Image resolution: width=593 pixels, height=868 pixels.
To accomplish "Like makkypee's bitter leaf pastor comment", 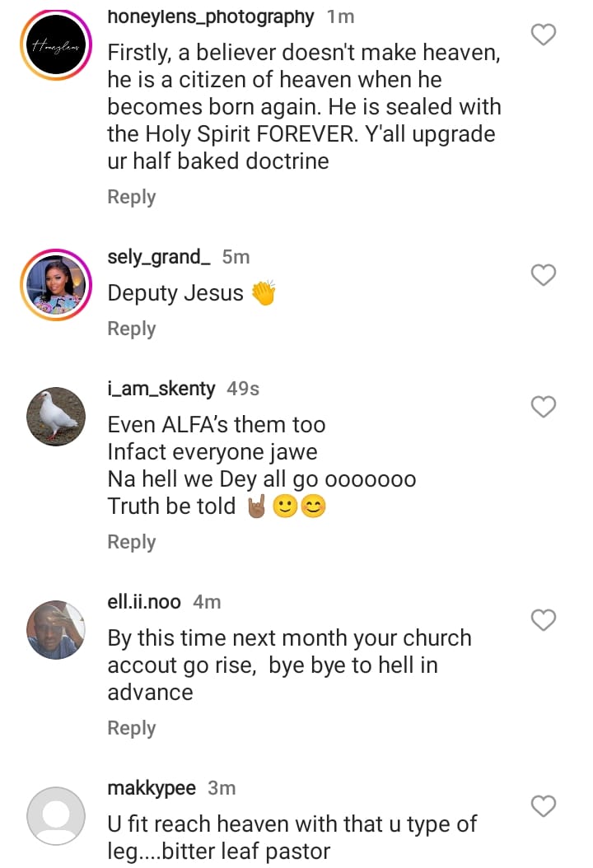I will (544, 806).
